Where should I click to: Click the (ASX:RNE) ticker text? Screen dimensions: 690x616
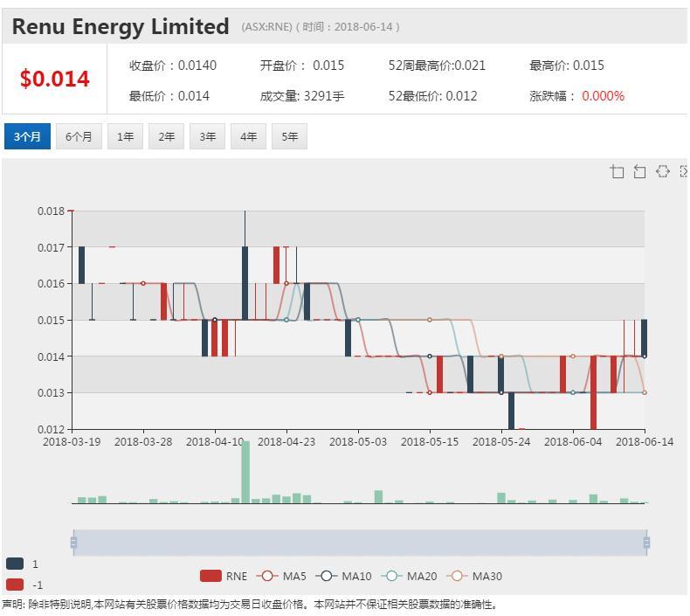266,27
